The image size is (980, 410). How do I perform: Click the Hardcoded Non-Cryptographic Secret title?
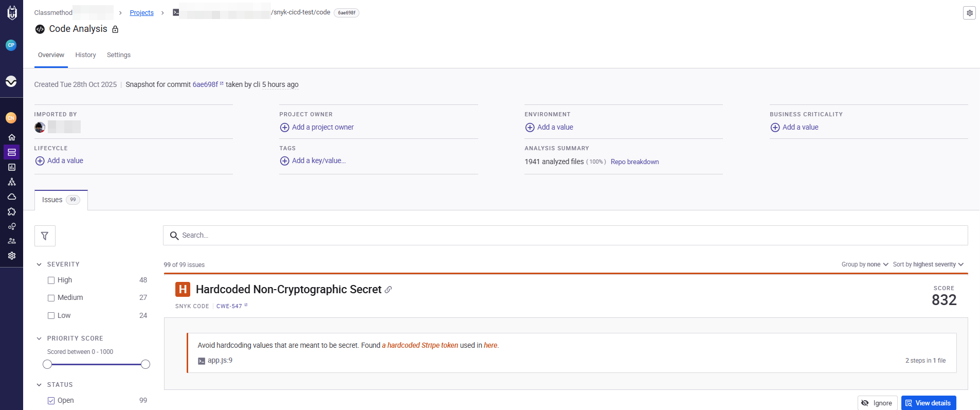click(288, 290)
